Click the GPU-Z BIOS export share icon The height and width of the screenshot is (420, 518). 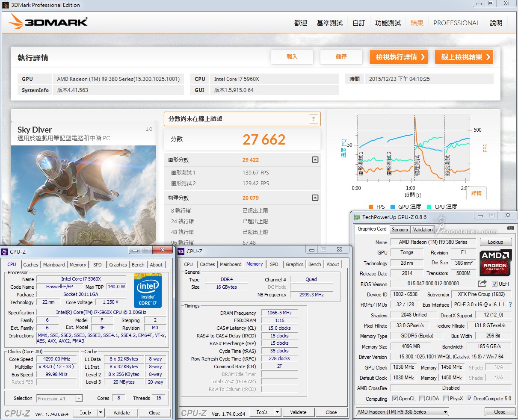point(482,284)
